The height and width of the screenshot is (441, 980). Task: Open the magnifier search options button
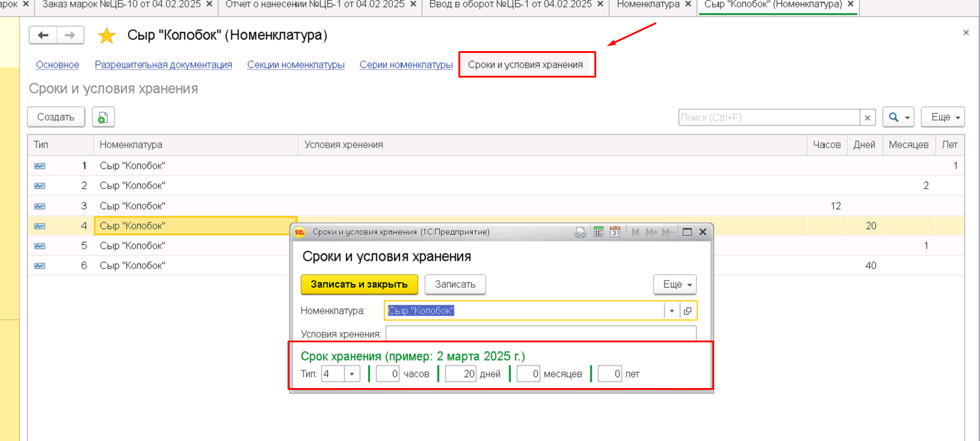pyautogui.click(x=899, y=117)
